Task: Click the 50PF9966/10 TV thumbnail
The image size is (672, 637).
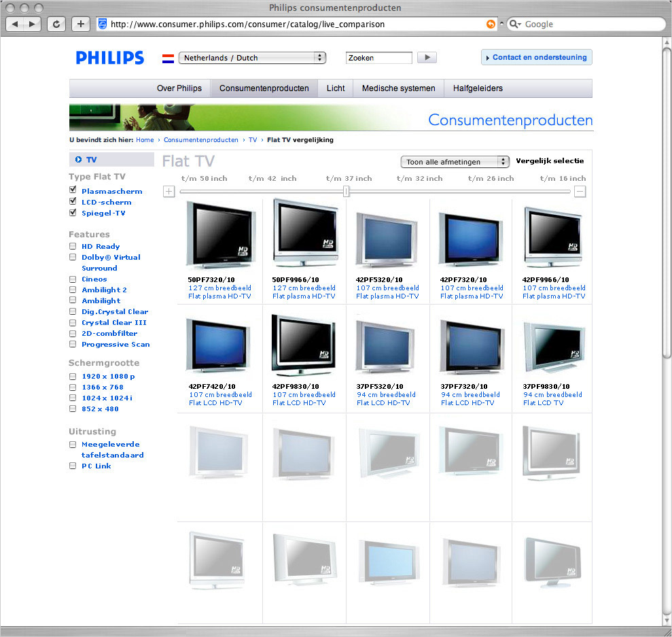Action: (x=304, y=234)
